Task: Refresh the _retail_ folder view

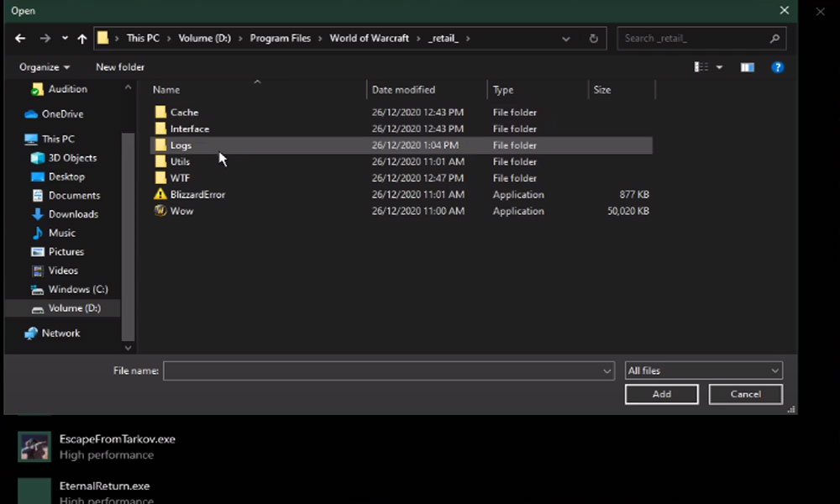Action: pos(594,39)
